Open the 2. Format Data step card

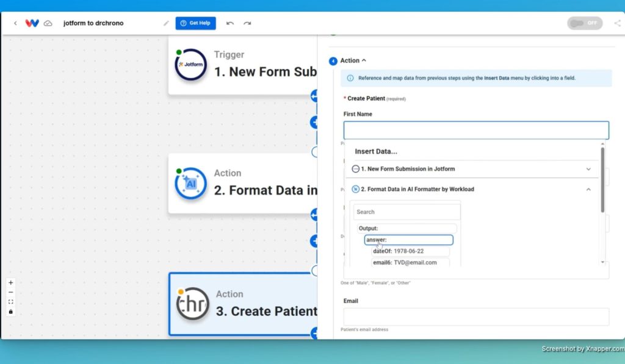click(x=243, y=184)
